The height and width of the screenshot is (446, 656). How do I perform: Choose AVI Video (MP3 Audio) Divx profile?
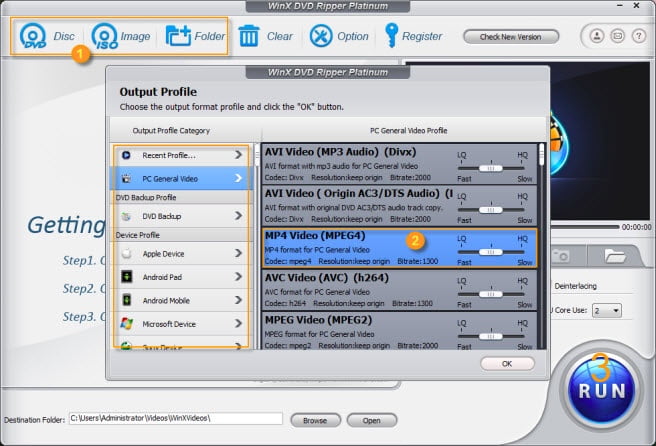(399, 164)
